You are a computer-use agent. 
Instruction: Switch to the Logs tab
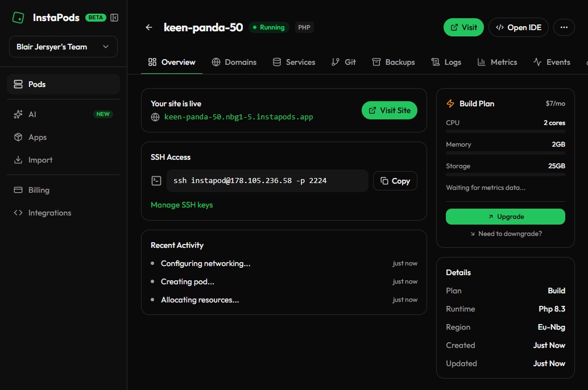click(446, 62)
